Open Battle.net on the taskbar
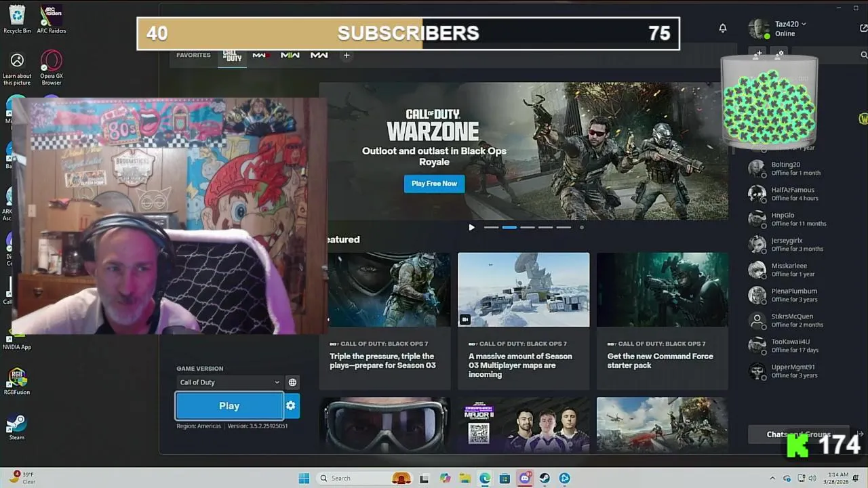The height and width of the screenshot is (488, 868). pyautogui.click(x=564, y=479)
